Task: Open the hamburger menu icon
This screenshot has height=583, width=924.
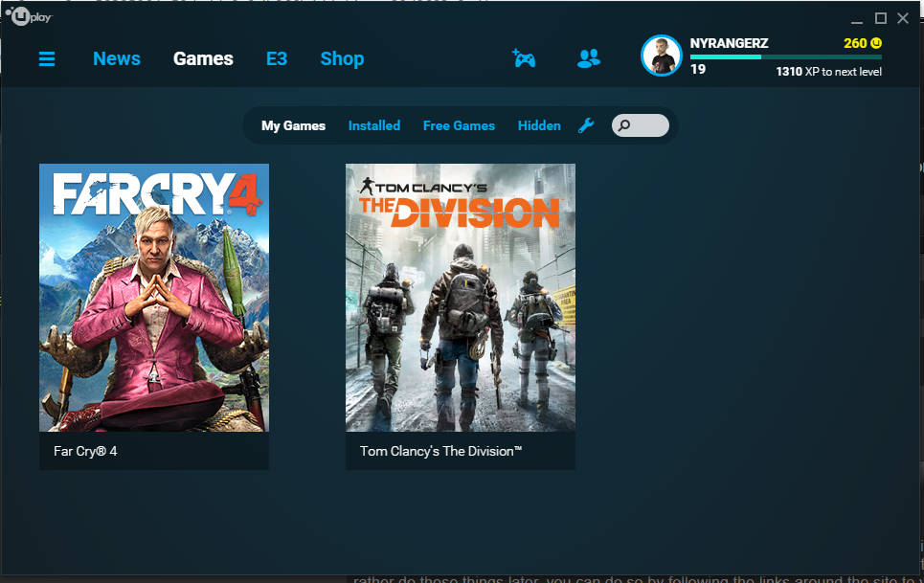Action: click(47, 59)
